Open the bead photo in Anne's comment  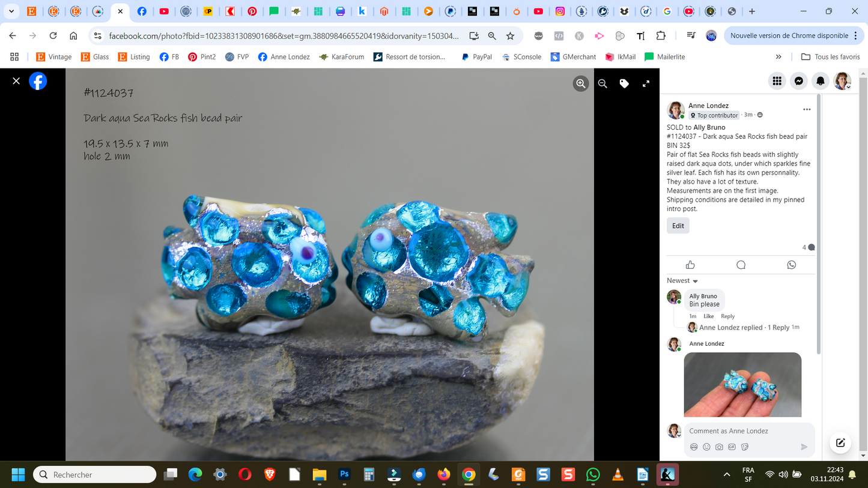coord(742,384)
